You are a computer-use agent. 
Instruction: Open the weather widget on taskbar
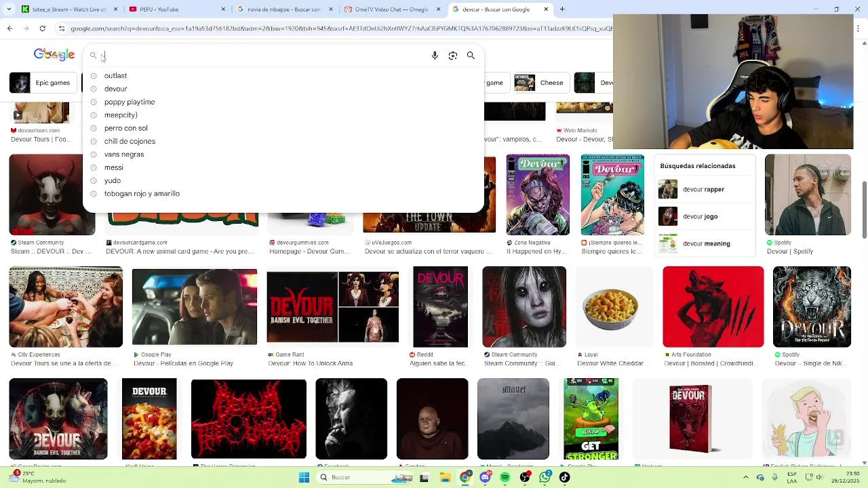click(x=38, y=477)
